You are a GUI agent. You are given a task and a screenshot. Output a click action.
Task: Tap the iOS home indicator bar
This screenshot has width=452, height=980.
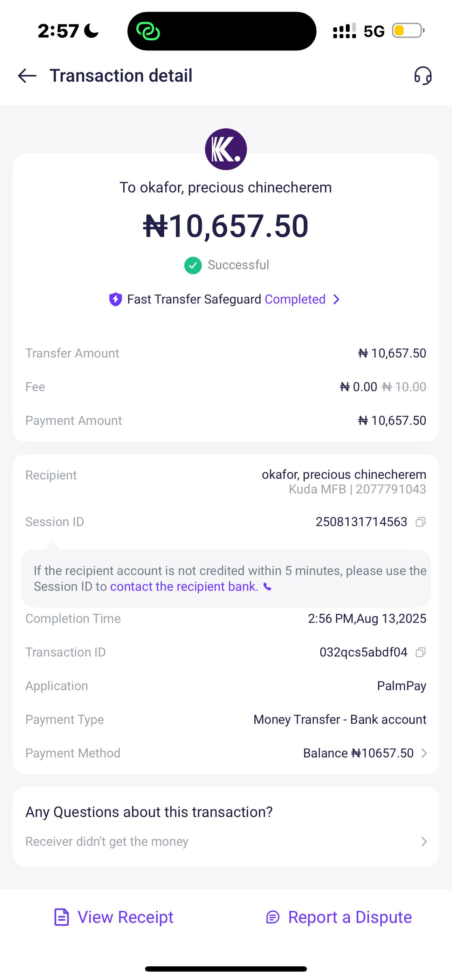(x=226, y=968)
